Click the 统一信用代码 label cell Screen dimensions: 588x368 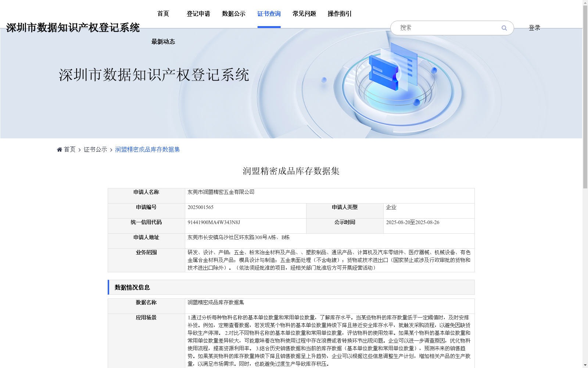(146, 226)
